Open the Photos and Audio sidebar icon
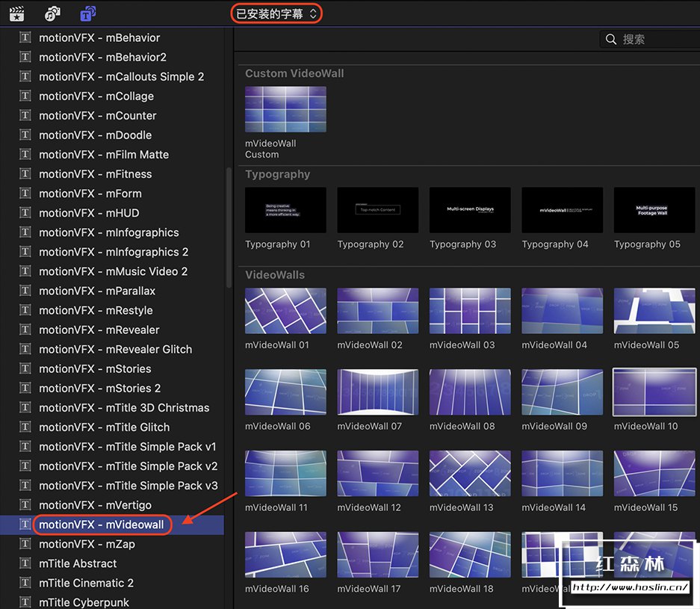700x609 pixels. click(52, 13)
